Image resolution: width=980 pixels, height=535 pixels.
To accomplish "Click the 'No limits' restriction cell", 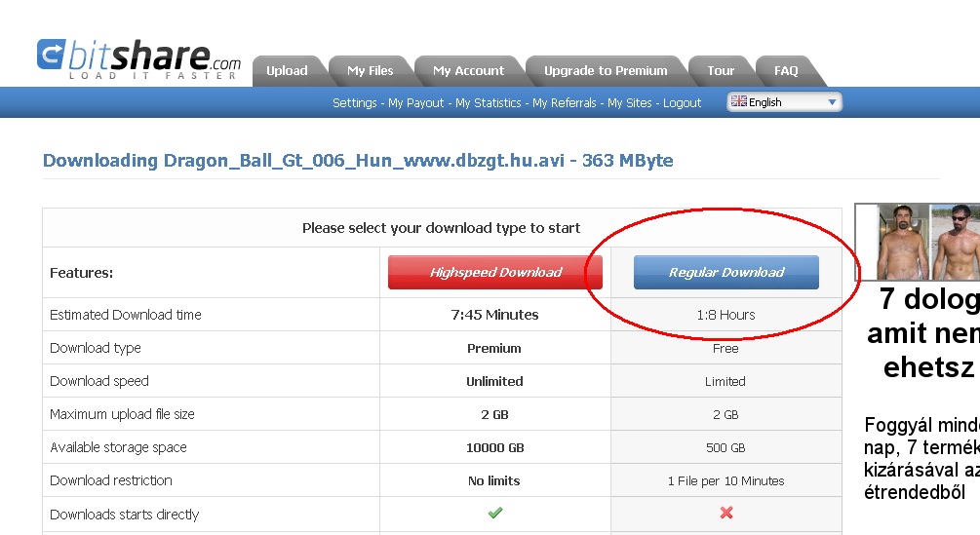I will coord(493,480).
